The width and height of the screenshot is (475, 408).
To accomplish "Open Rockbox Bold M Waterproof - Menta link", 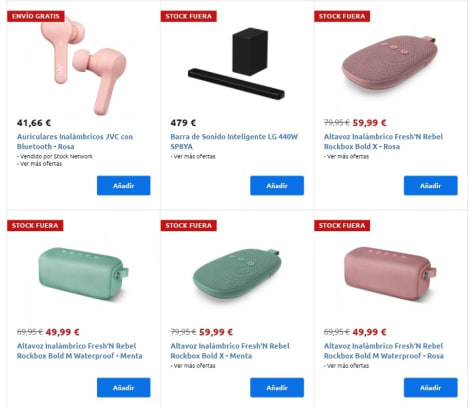I will 80,351.
